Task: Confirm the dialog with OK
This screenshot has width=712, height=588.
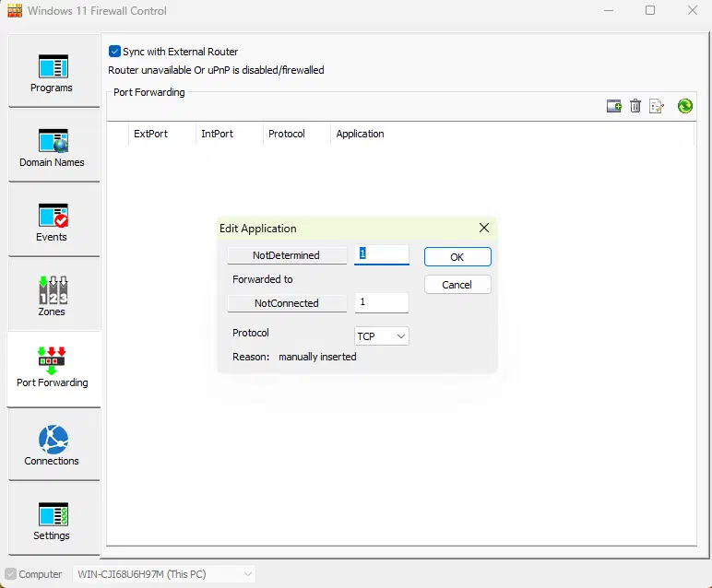Action: tap(457, 257)
